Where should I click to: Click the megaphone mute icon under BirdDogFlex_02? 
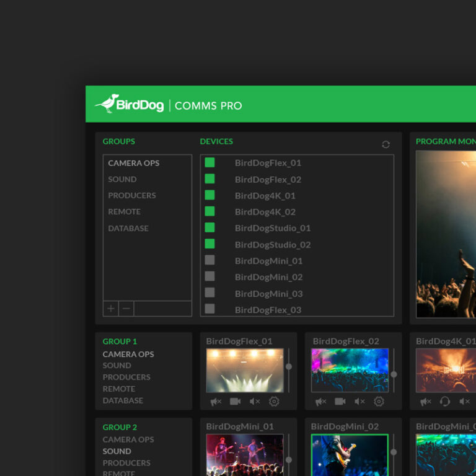(320, 402)
